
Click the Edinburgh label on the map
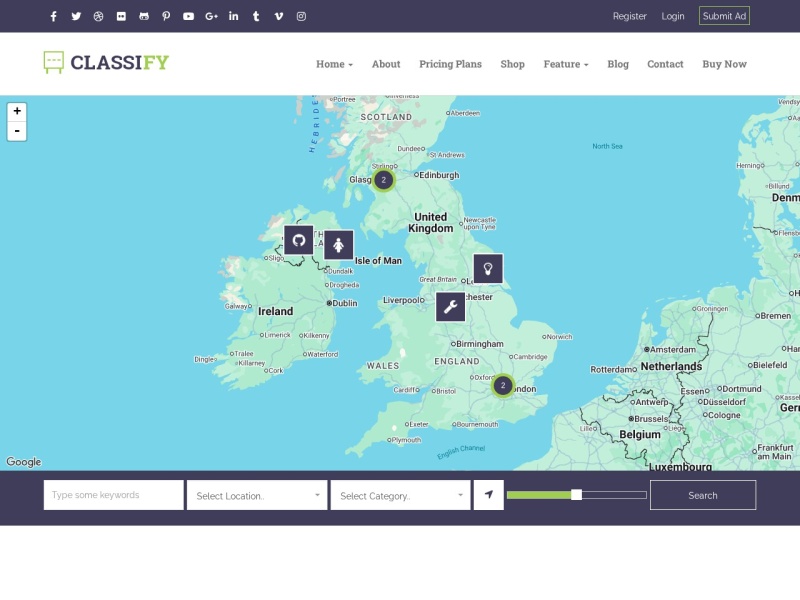[439, 175]
